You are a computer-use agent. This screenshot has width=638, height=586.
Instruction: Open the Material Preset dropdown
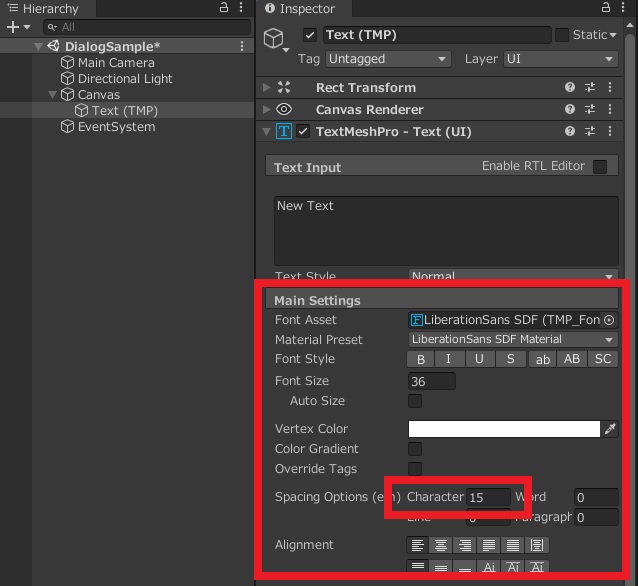[513, 339]
